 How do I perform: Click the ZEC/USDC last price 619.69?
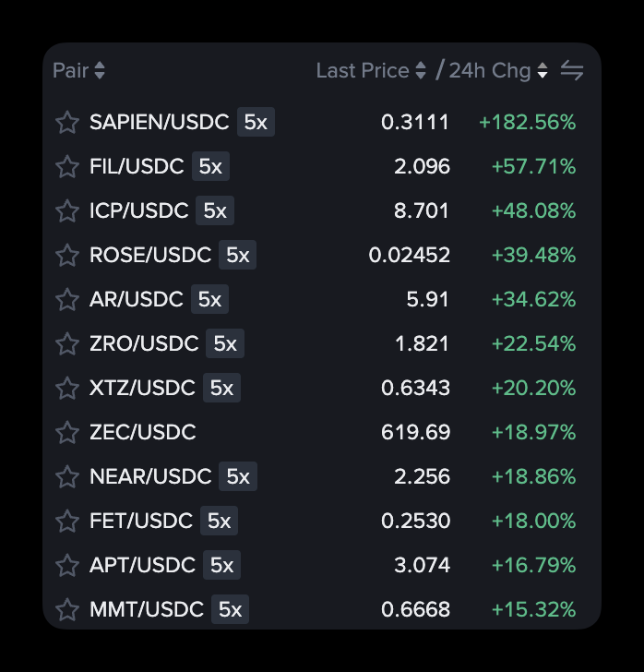click(x=415, y=433)
